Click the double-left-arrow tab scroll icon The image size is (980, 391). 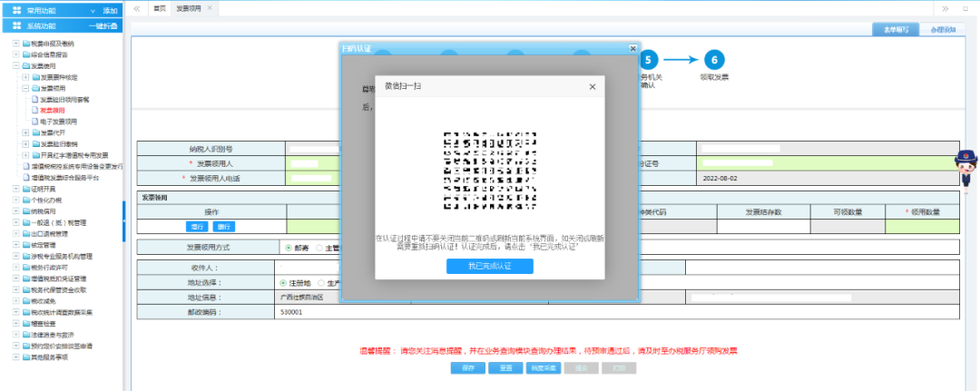137,8
